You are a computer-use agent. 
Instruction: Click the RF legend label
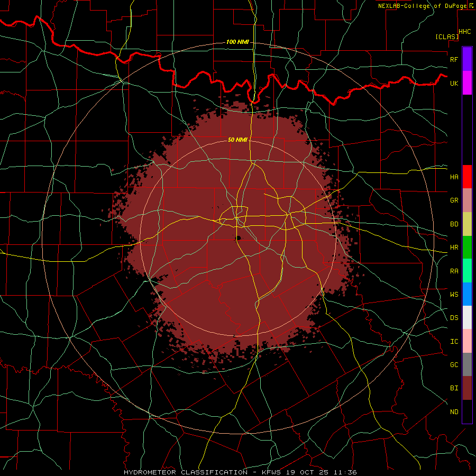(x=454, y=59)
